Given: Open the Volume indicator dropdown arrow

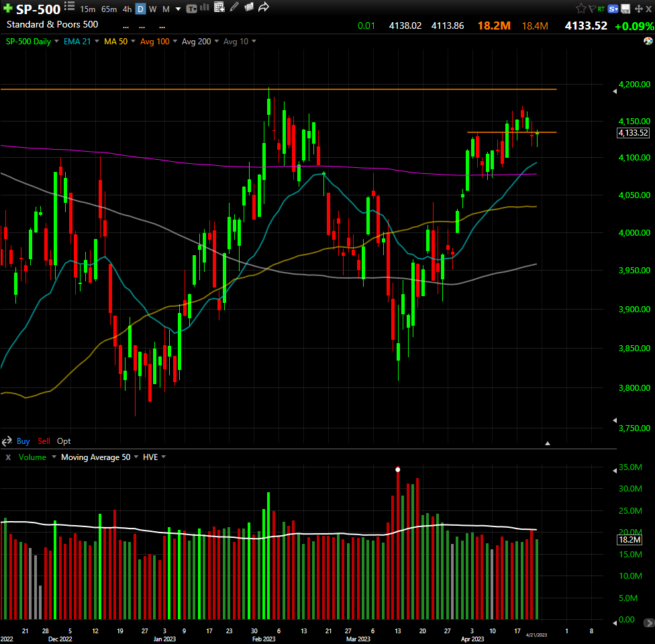Looking at the screenshot, I should (54, 457).
